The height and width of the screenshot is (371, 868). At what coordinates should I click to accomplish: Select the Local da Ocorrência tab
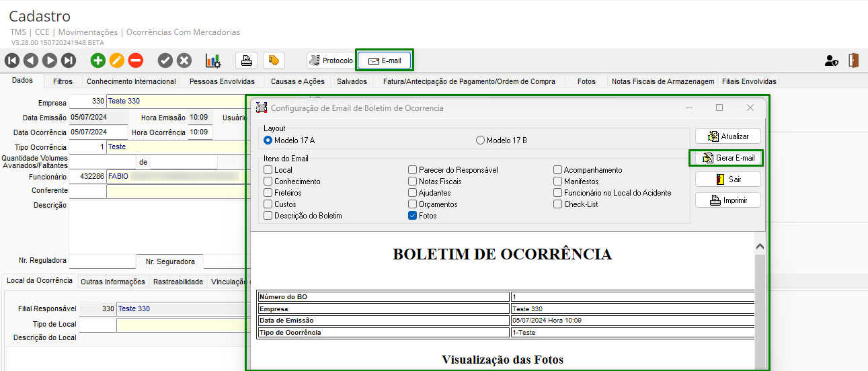point(39,280)
